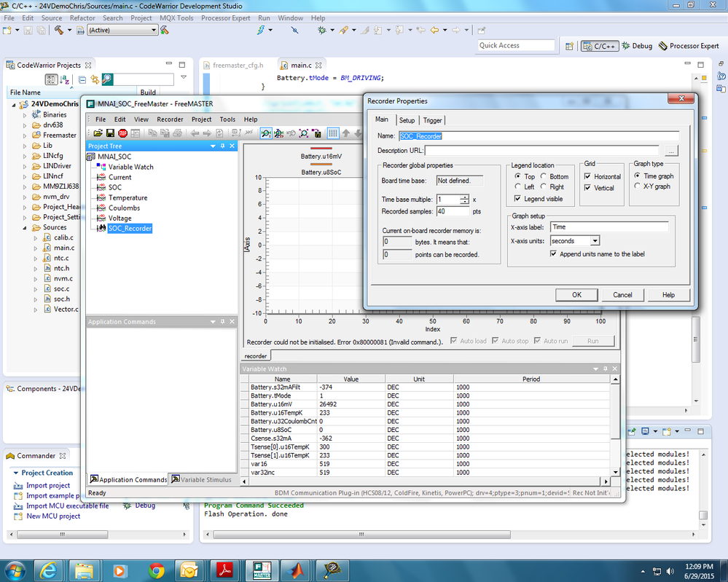Image resolution: width=728 pixels, height=582 pixels.
Task: Expand the LINDriver folder
Action: [x=25, y=166]
